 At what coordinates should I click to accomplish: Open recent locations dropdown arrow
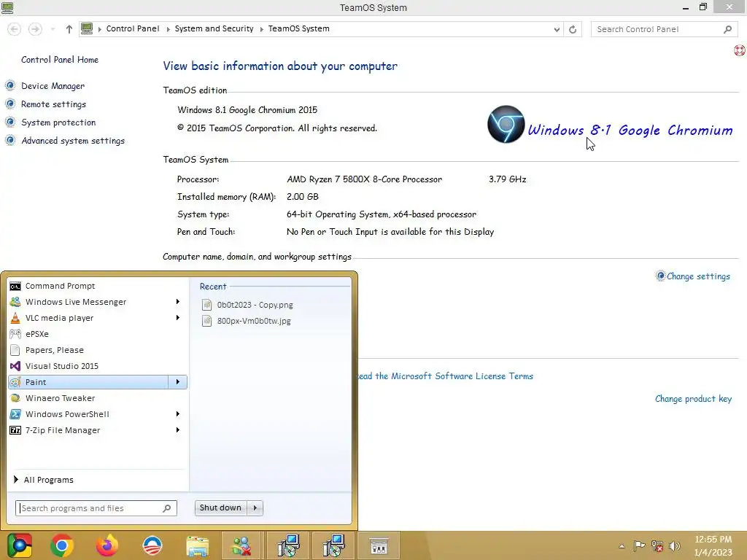click(x=53, y=29)
